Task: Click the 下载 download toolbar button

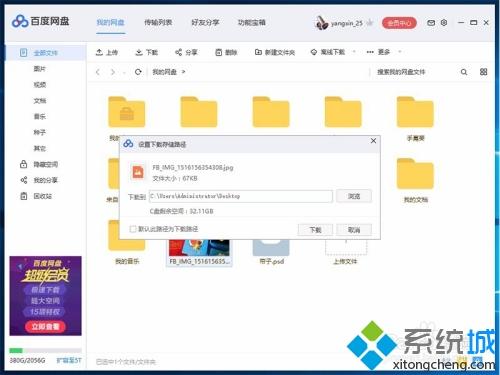Action: (147, 52)
